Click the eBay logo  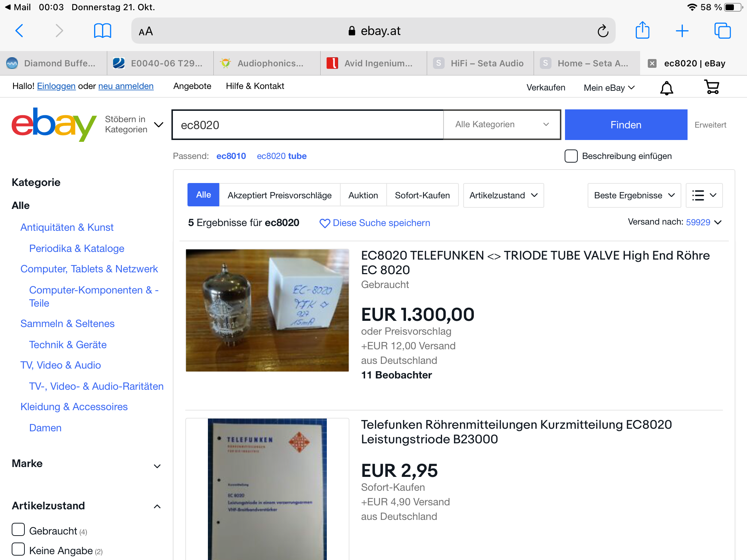click(x=54, y=124)
